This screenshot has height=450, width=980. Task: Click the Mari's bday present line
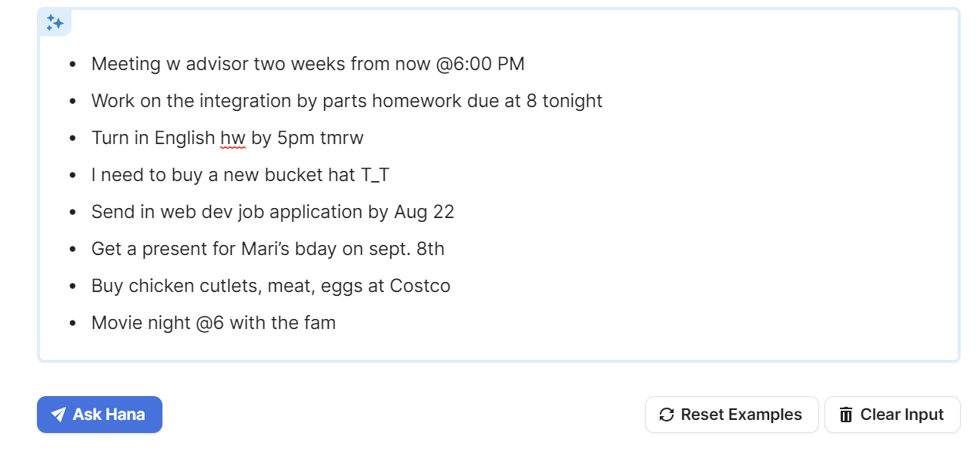click(x=267, y=249)
